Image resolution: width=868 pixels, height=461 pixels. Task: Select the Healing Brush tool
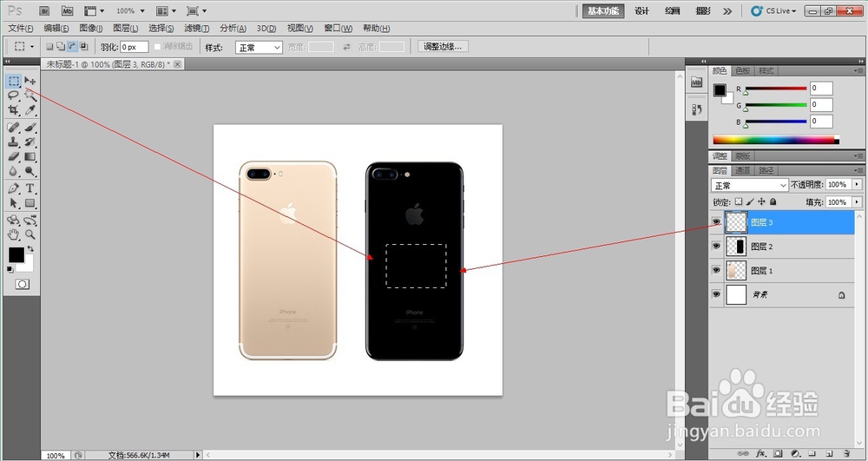(x=14, y=128)
